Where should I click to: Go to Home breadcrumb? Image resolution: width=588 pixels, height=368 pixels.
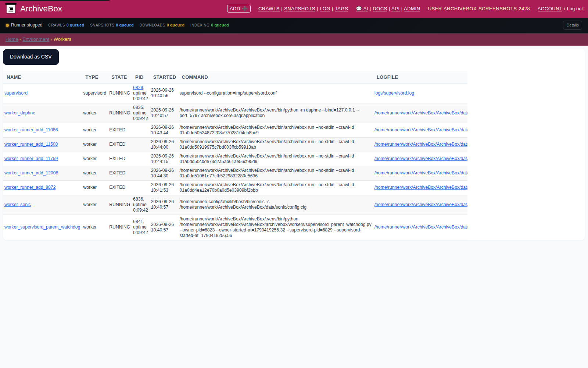click(12, 39)
